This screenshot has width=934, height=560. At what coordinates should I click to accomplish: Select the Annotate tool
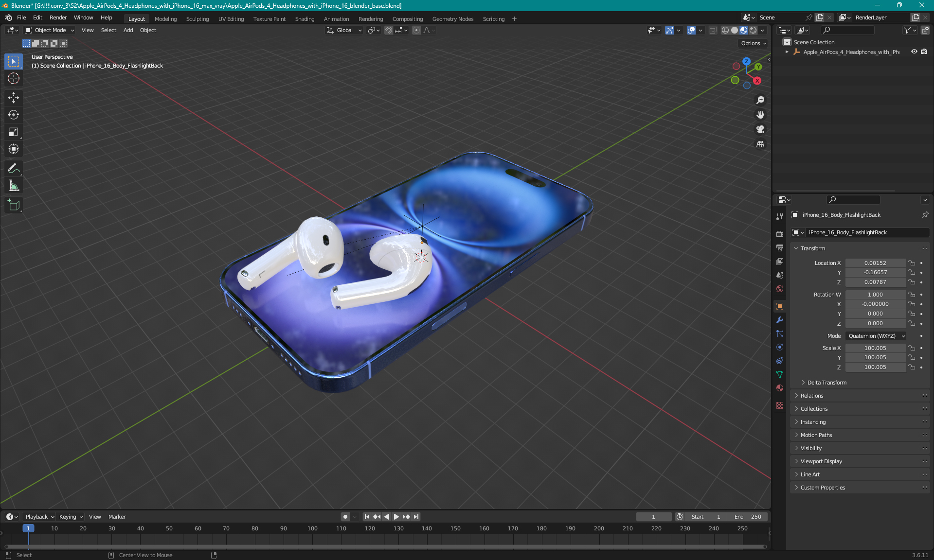coord(14,168)
